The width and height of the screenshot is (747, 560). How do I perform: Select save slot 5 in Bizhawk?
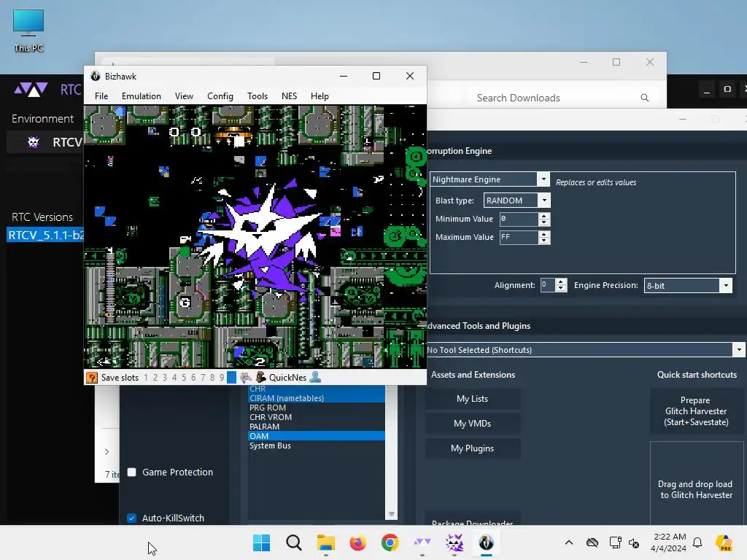tap(184, 378)
